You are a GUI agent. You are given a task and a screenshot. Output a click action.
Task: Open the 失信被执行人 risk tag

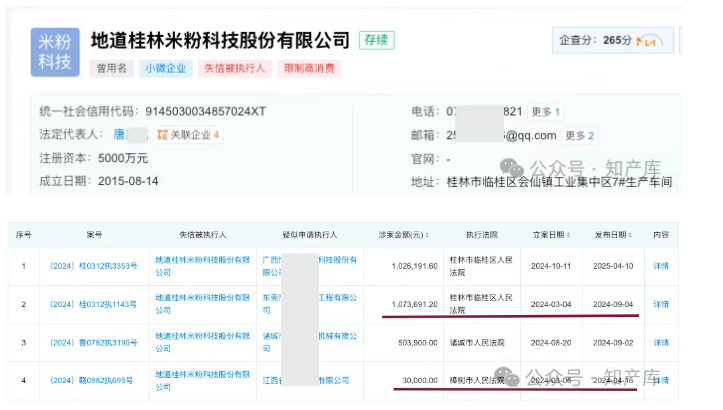click(x=234, y=69)
